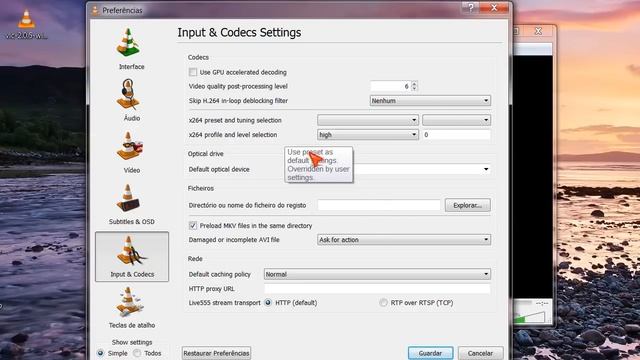
Task: Increase post-processing level with up arrow
Action: [x=414, y=84]
